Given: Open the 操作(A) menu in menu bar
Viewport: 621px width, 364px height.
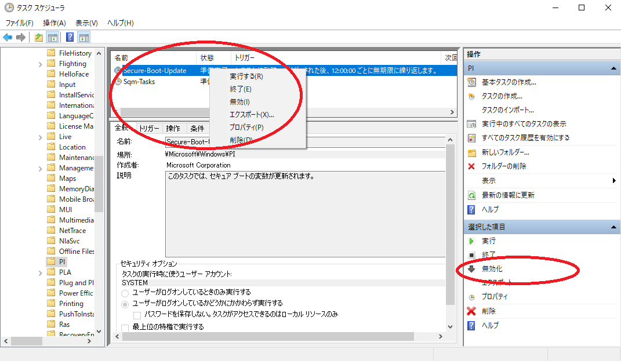Looking at the screenshot, I should (x=54, y=23).
